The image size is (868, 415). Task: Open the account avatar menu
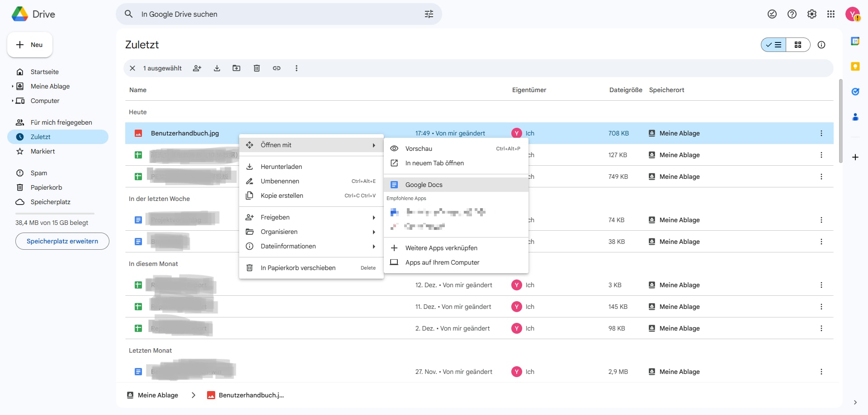pos(853,14)
